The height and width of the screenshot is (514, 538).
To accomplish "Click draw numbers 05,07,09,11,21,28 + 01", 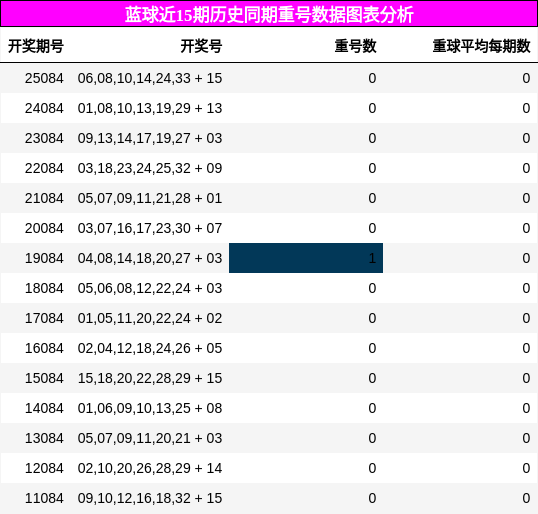I will click(x=150, y=198).
